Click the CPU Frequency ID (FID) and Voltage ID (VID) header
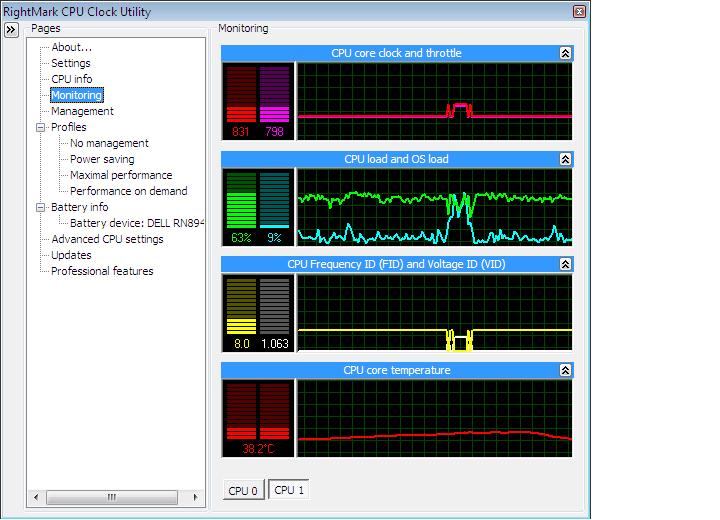Image resolution: width=720 pixels, height=520 pixels. coord(397,264)
